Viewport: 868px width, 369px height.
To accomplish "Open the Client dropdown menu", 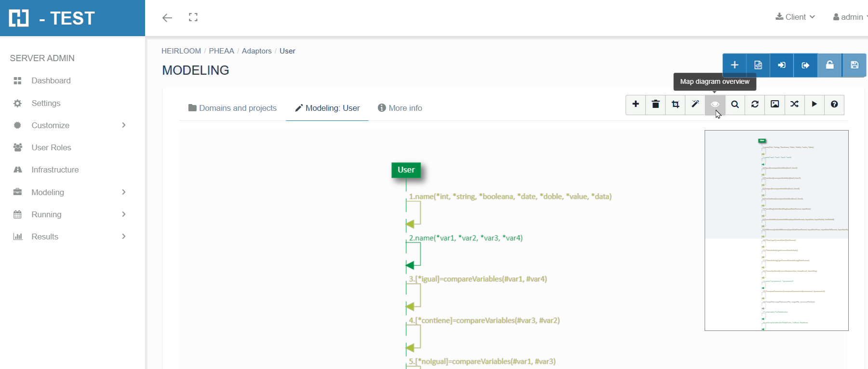I will point(795,17).
